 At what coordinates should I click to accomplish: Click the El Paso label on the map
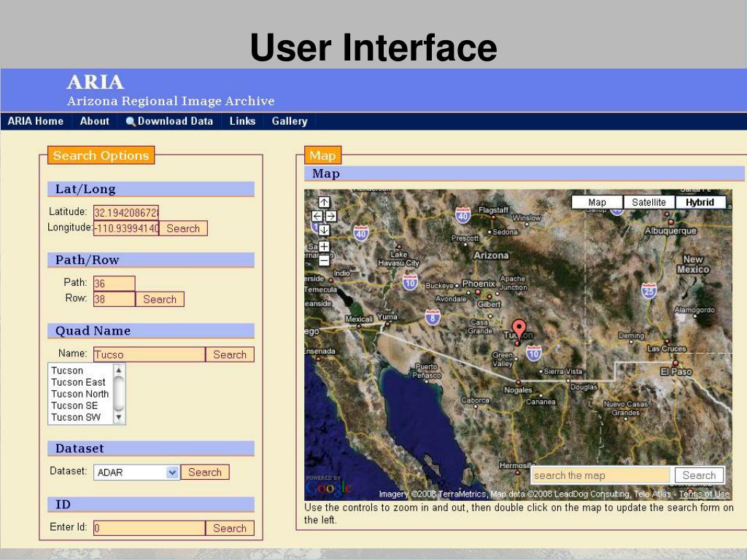[x=676, y=371]
